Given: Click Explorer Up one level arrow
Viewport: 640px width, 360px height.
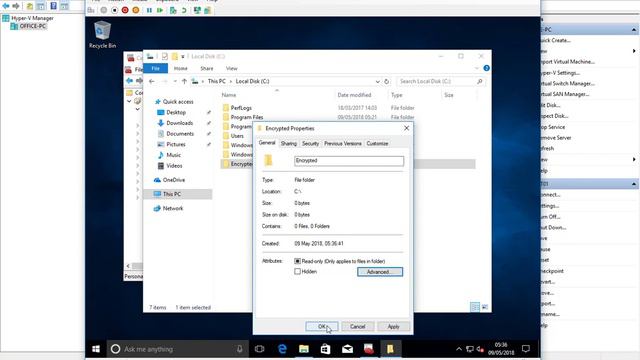Looking at the screenshot, I should pos(184,81).
